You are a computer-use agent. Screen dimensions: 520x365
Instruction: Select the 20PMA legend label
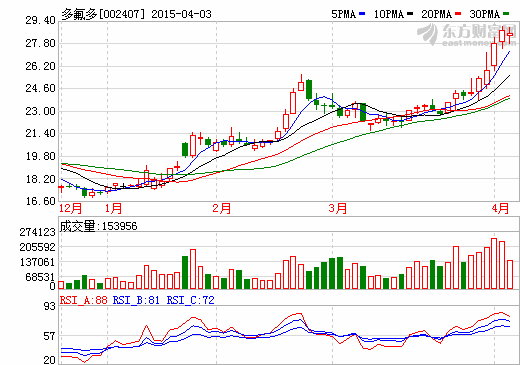(437, 14)
